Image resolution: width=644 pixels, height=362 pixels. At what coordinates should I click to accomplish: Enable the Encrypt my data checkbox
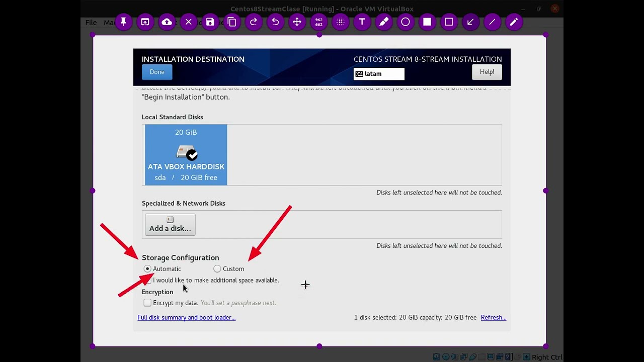(x=147, y=303)
